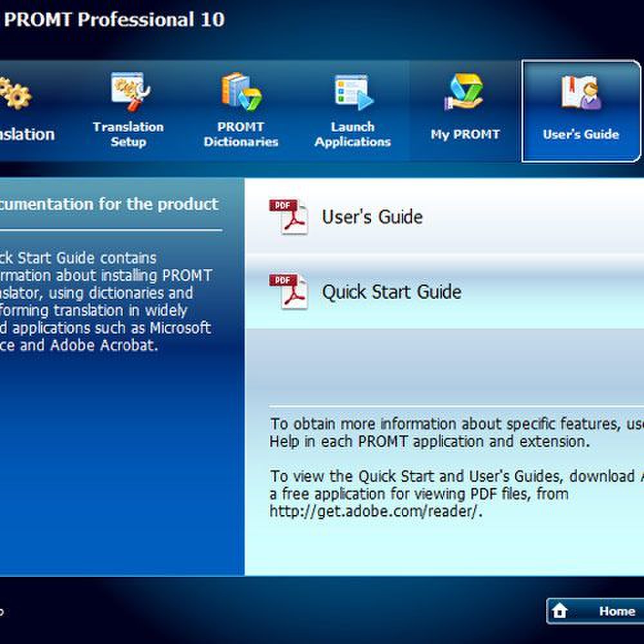Select the User's Guide tab label

(581, 135)
